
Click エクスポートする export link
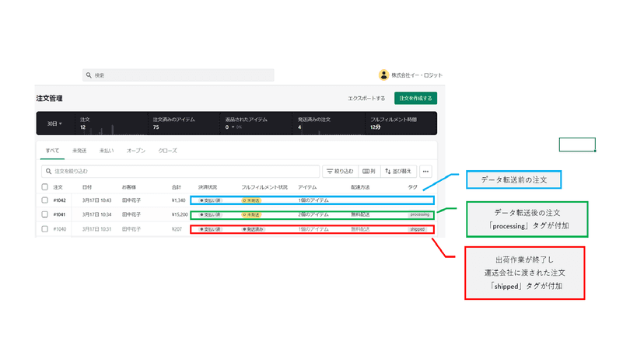366,98
